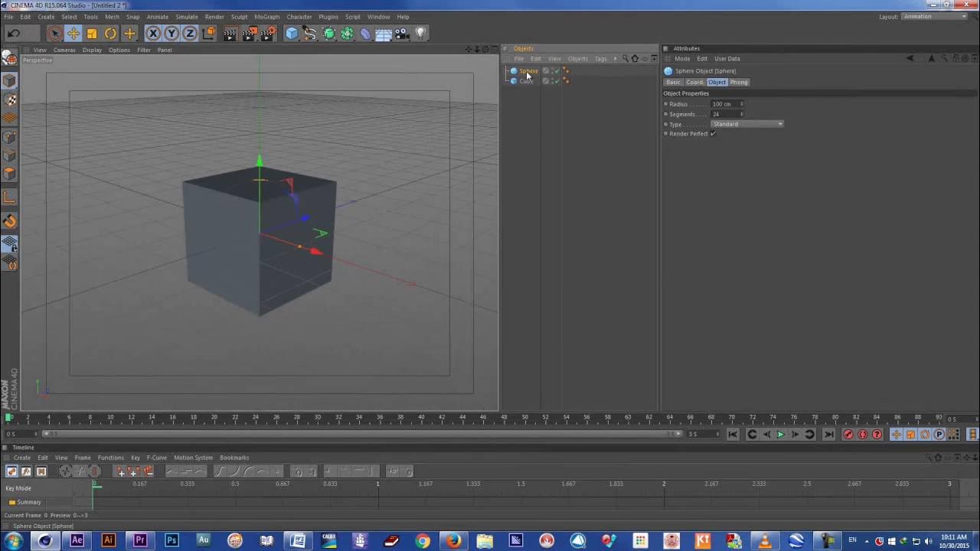Viewport: 980px width, 551px height.
Task: Open Chrome from taskbar
Action: tap(423, 540)
